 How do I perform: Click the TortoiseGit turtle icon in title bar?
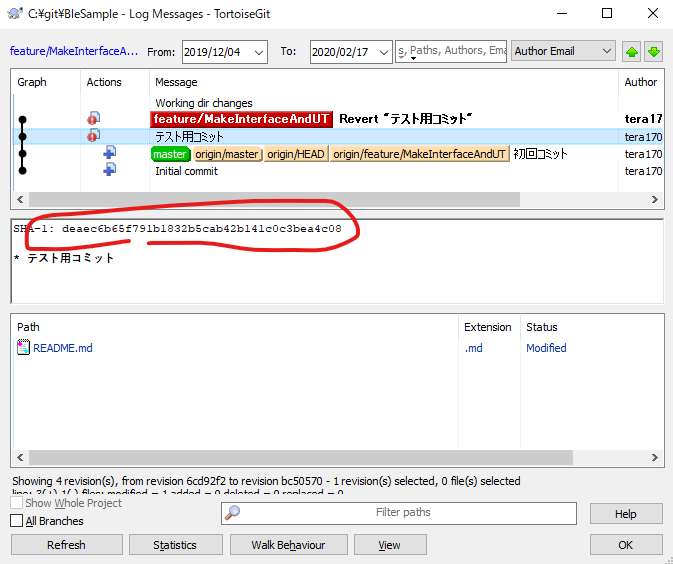tap(15, 13)
